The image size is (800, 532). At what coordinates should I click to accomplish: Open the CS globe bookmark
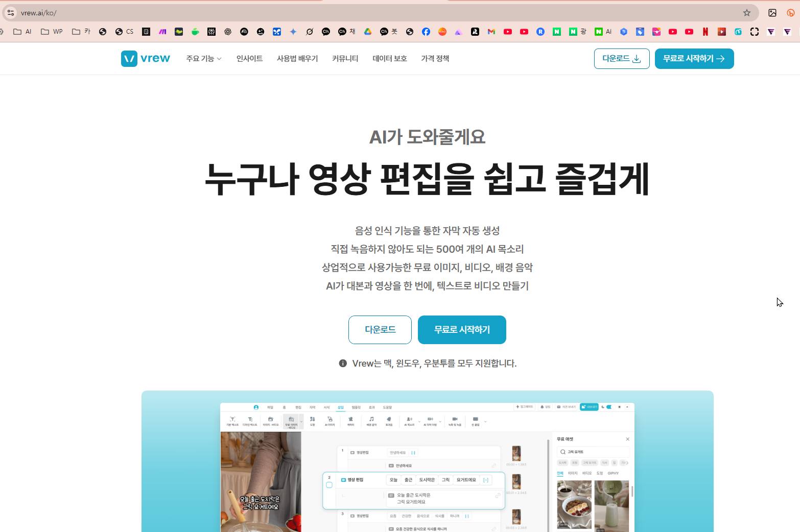124,32
